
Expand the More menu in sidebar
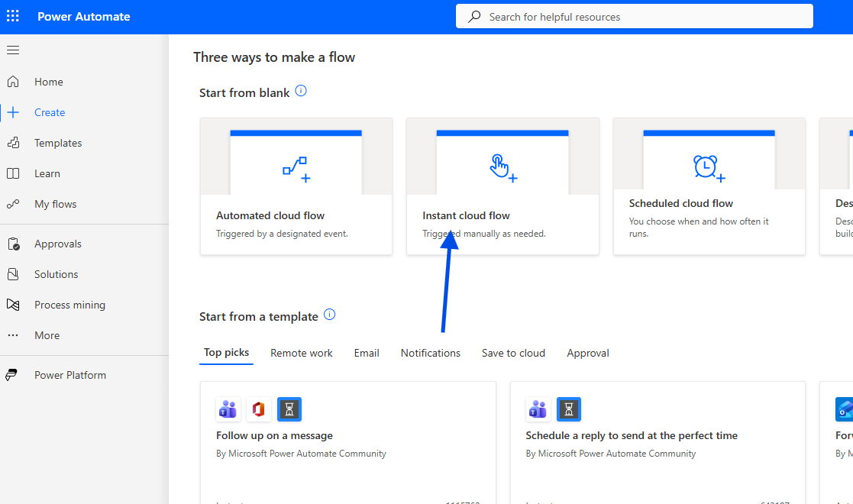pyautogui.click(x=47, y=335)
